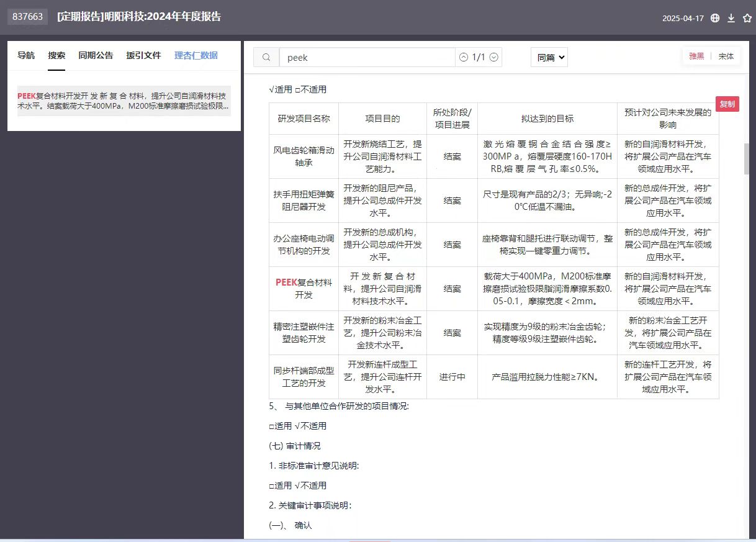The height and width of the screenshot is (542, 756).
Task: Switch font to 雅黑
Action: point(696,56)
